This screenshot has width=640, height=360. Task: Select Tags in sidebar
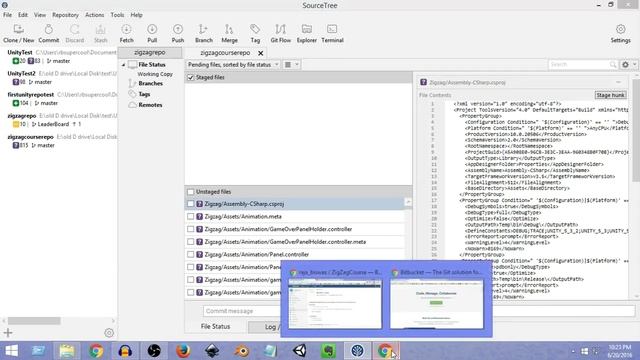[x=144, y=94]
